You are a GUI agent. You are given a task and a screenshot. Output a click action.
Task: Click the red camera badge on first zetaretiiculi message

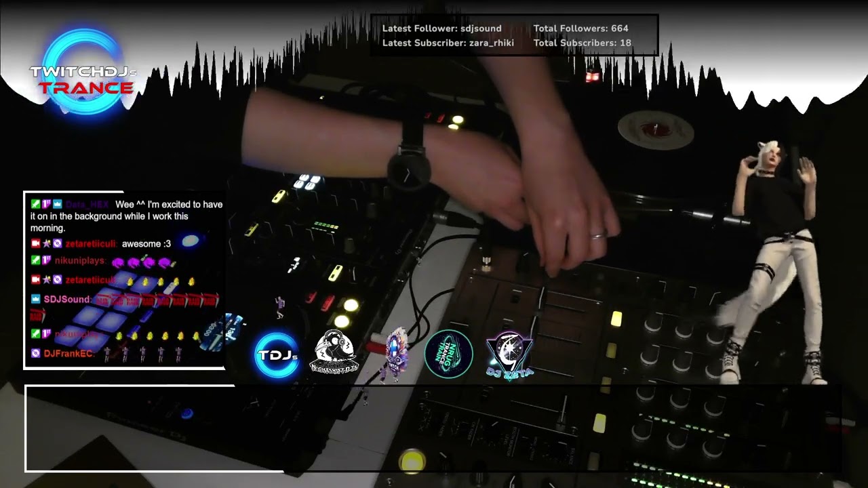(35, 243)
